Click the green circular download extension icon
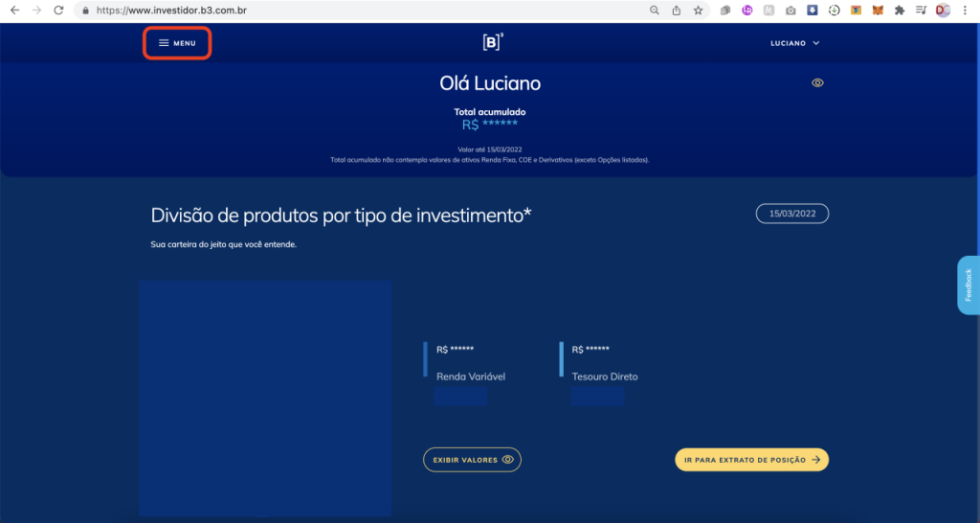This screenshot has width=980, height=523. click(835, 11)
